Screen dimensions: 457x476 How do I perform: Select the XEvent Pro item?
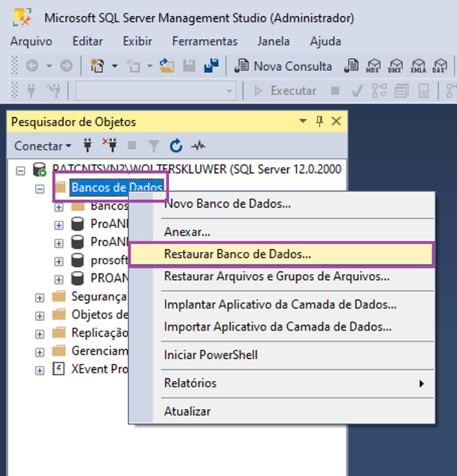100,369
